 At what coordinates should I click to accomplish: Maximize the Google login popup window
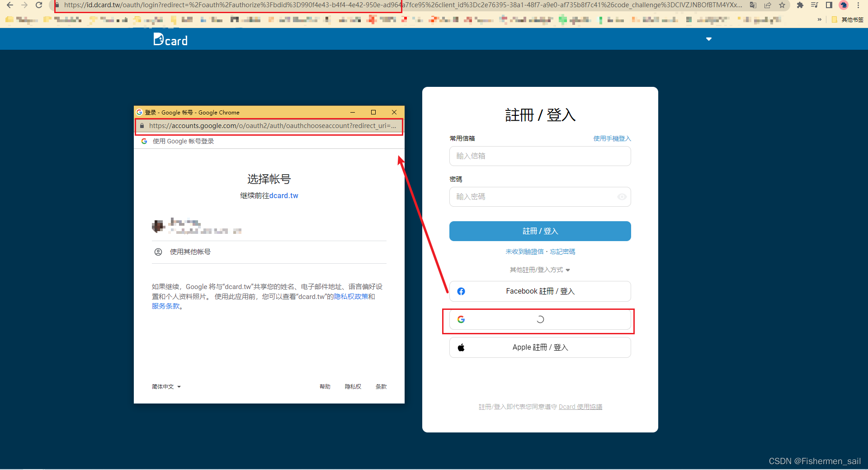click(x=373, y=112)
